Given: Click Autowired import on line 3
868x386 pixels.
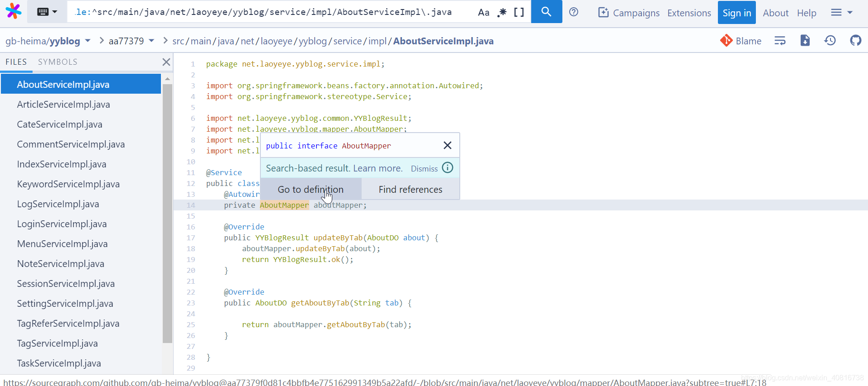Looking at the screenshot, I should tap(459, 86).
